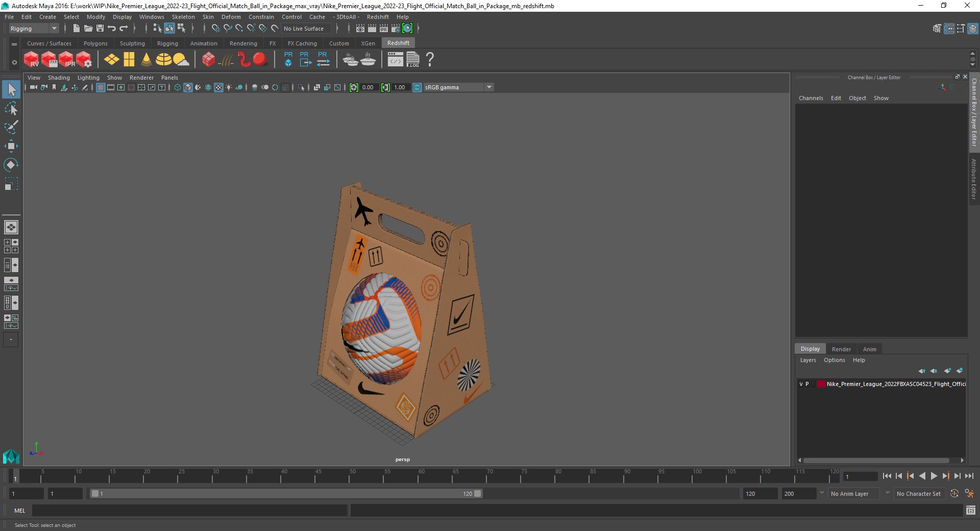The height and width of the screenshot is (531, 980).
Task: Create new layer with selected objects icon
Action: (960, 371)
